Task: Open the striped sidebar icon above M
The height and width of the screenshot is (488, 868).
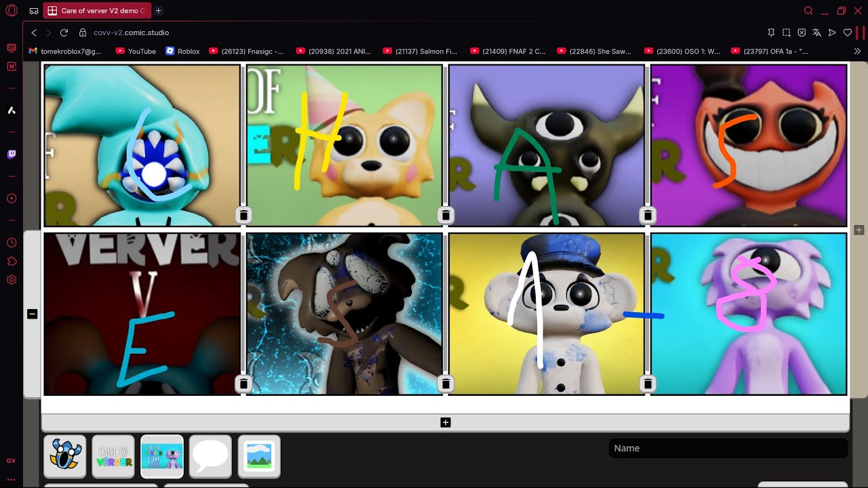Action: point(11,48)
